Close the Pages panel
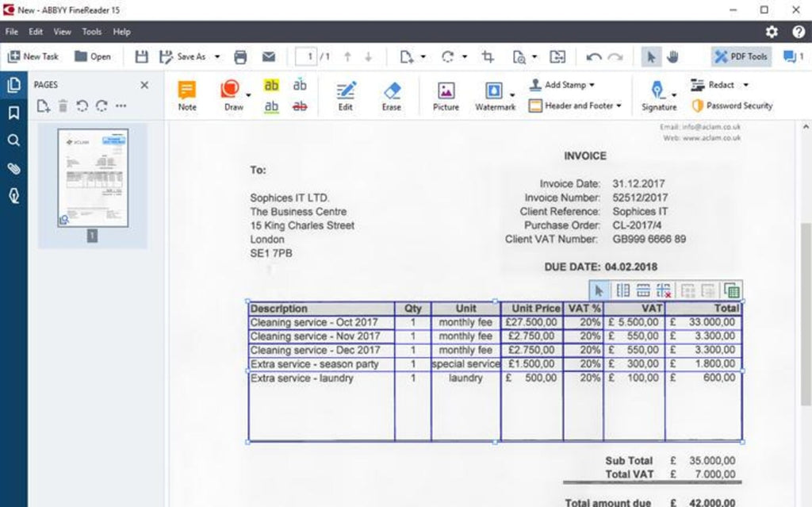The height and width of the screenshot is (507, 812). pos(144,84)
